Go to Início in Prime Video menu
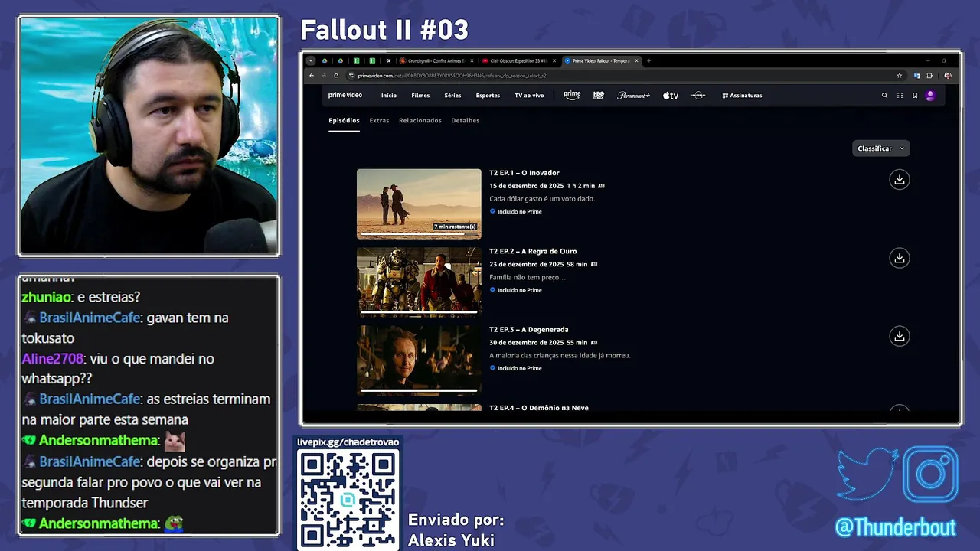 (x=389, y=96)
